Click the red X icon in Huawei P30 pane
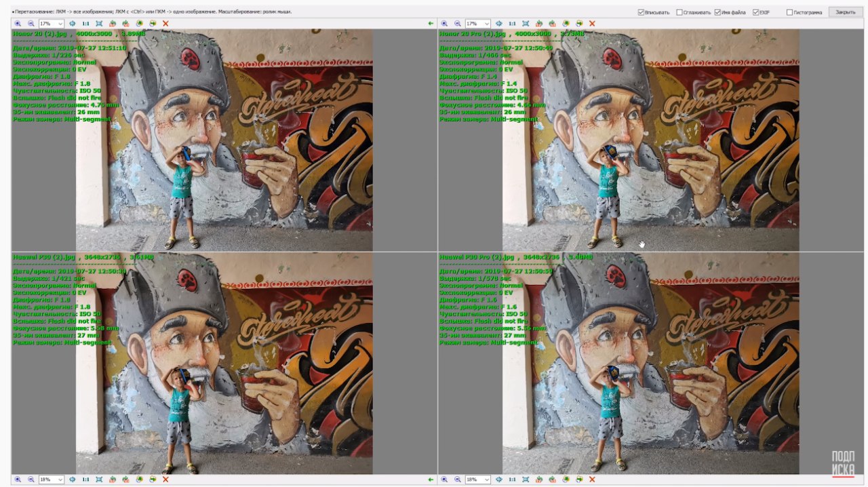This screenshot has height=487, width=868. tap(165, 479)
